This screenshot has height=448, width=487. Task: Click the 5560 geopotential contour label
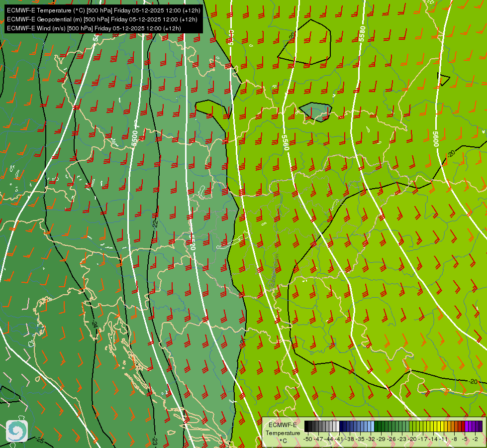tap(286, 142)
